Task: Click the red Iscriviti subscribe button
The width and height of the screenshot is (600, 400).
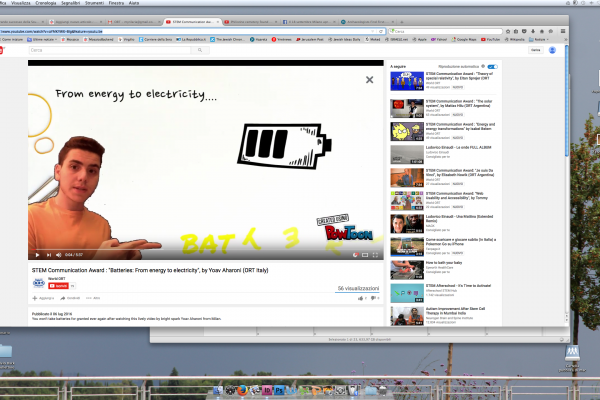Action: (x=59, y=286)
